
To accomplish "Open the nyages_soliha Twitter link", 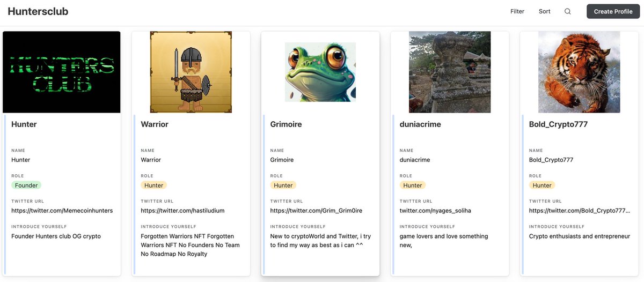I will (x=435, y=211).
